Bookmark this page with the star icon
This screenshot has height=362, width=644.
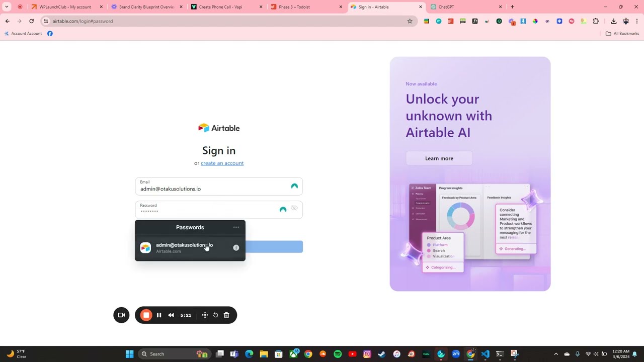410,21
